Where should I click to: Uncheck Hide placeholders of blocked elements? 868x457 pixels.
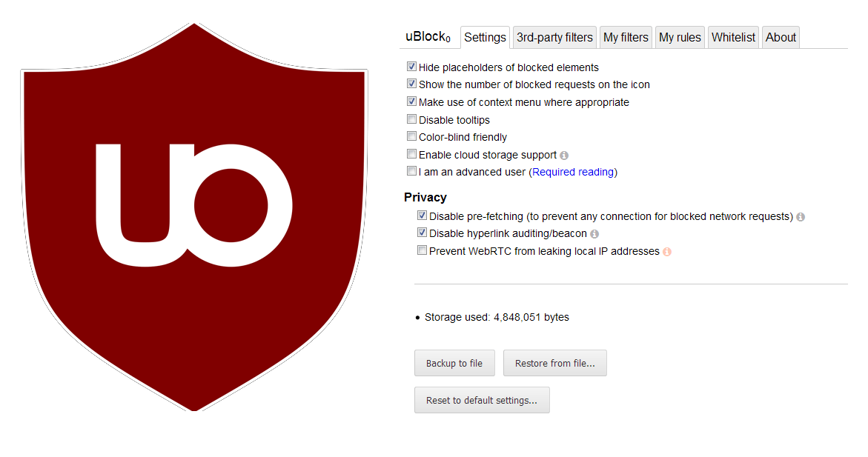(x=411, y=66)
